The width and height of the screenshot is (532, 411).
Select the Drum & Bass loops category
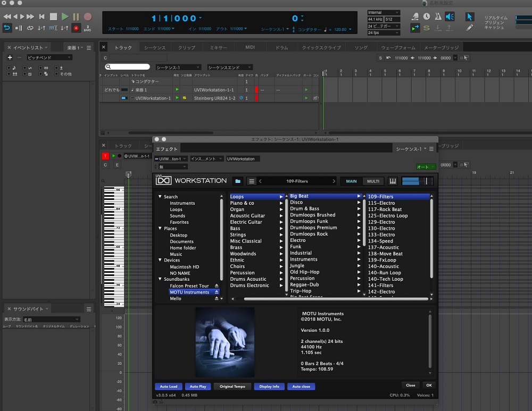click(x=304, y=208)
